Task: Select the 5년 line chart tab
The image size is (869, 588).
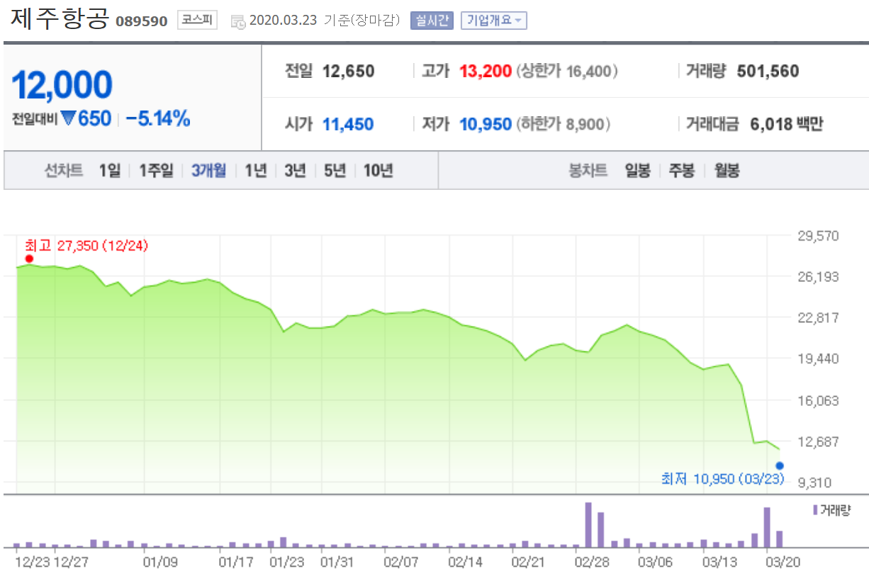Action: coord(335,170)
